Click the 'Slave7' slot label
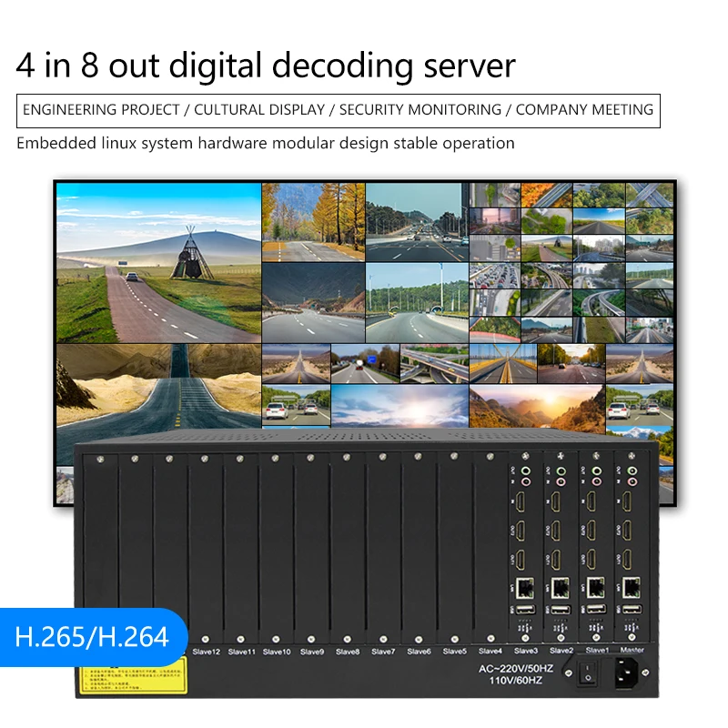Viewport: 728px width, 728px height. coord(383,652)
